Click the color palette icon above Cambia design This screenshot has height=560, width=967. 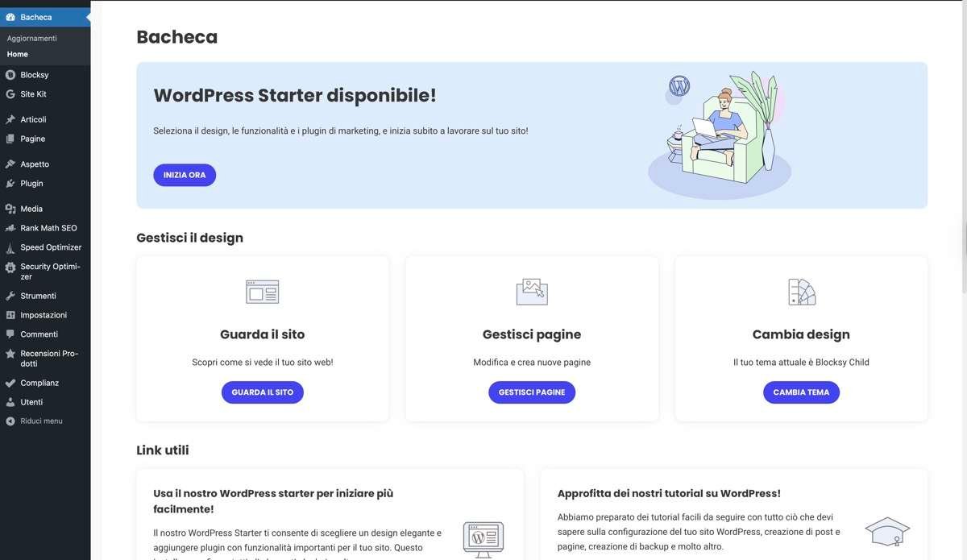point(802,292)
